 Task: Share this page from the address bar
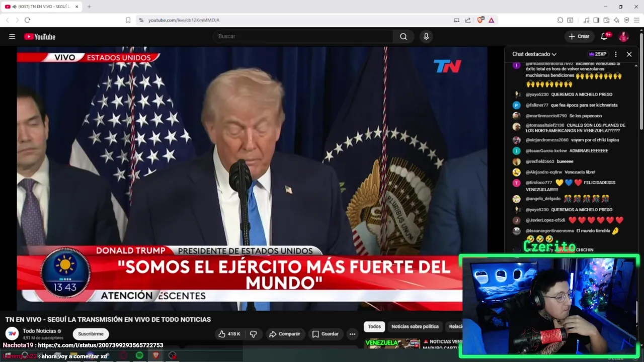tap(467, 20)
